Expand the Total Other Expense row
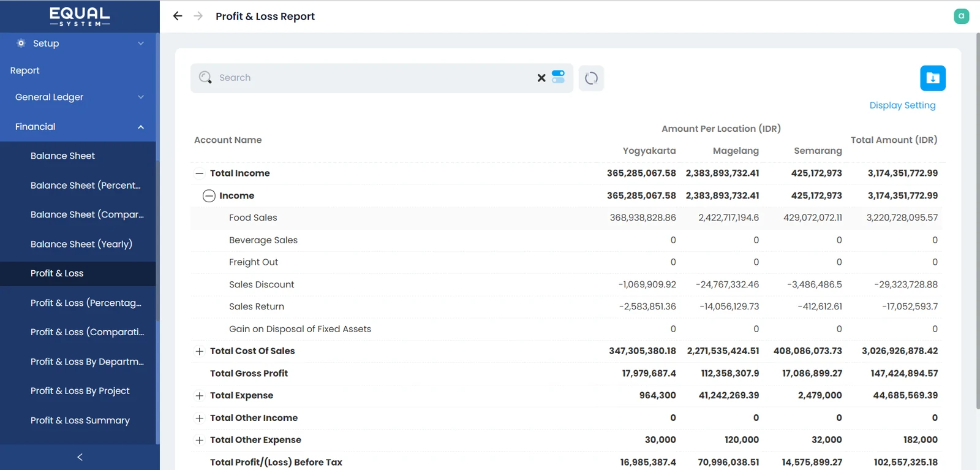 point(199,440)
